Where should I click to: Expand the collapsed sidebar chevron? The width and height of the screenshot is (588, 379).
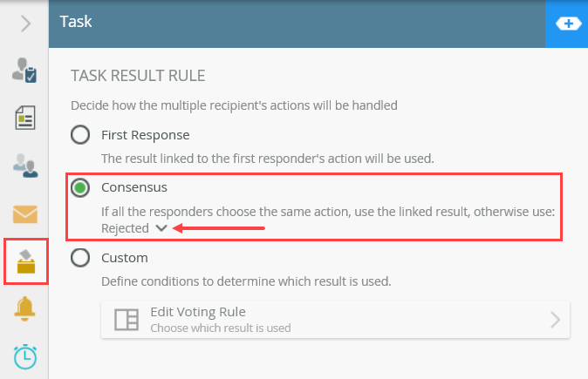[x=25, y=24]
